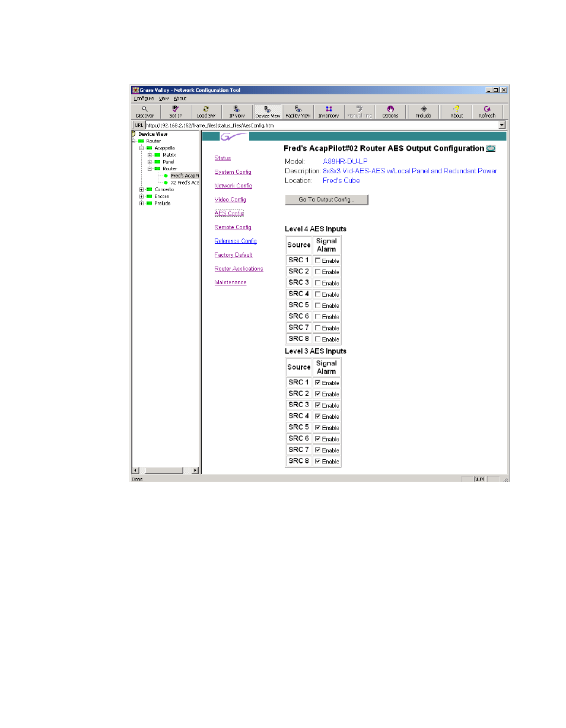Enable Level 4 SRC 8 signal alarm

[x=318, y=339]
